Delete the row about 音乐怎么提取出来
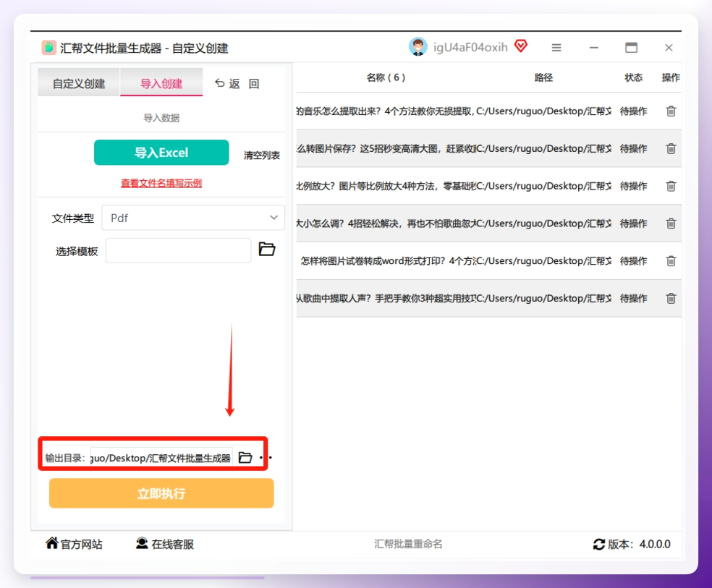Screen dimensions: 712x588 tap(671, 111)
